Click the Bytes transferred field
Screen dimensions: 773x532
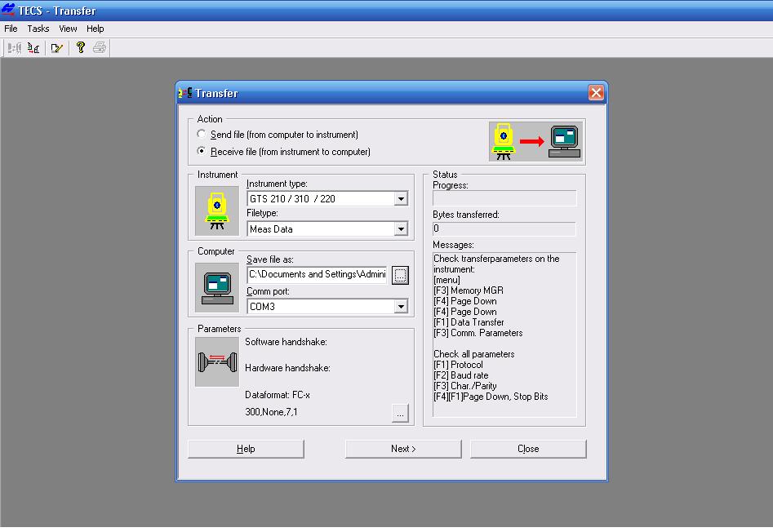tap(504, 228)
